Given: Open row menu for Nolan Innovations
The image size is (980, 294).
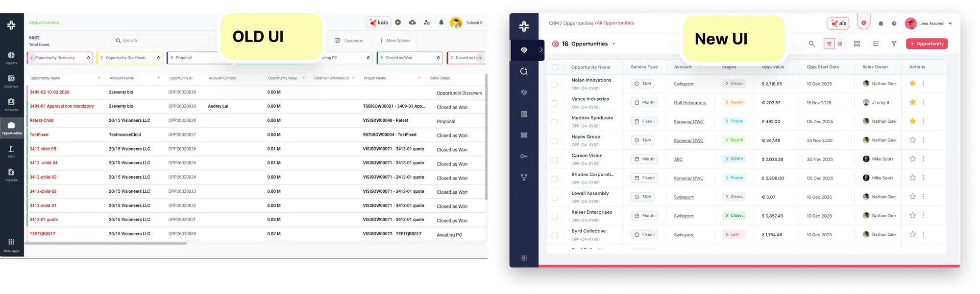Looking at the screenshot, I should click(x=923, y=84).
